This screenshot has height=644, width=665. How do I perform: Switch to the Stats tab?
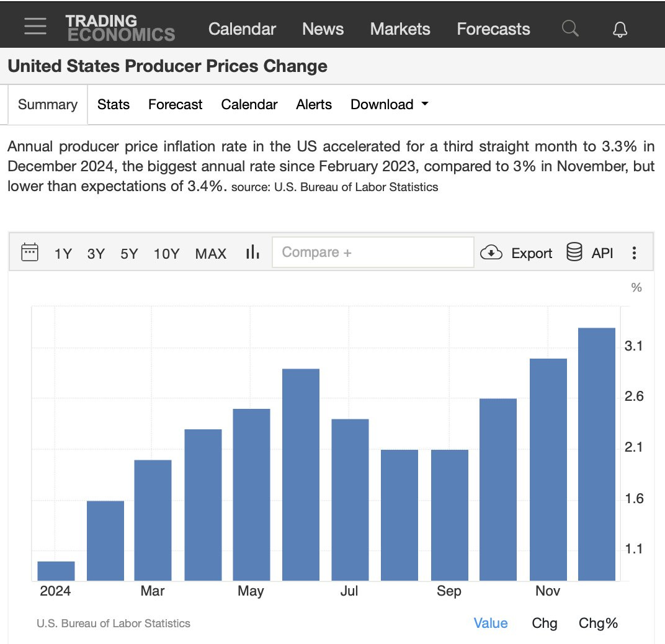pos(114,104)
